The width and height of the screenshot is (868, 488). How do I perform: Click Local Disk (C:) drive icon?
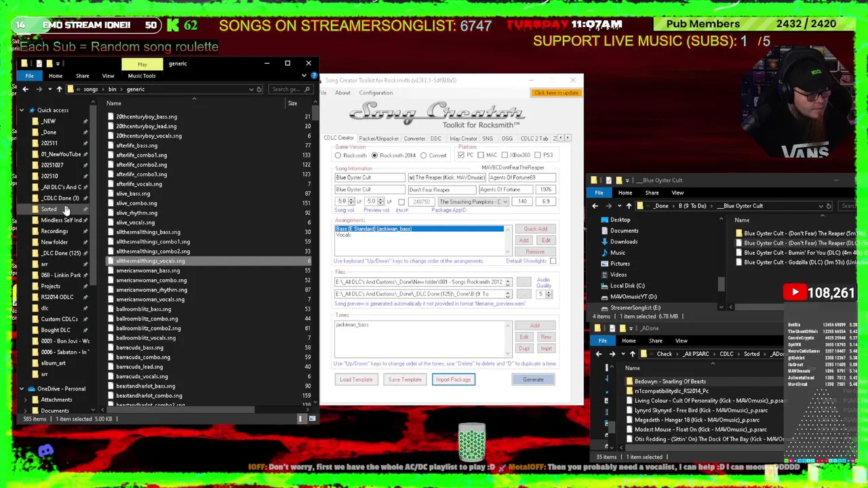604,285
